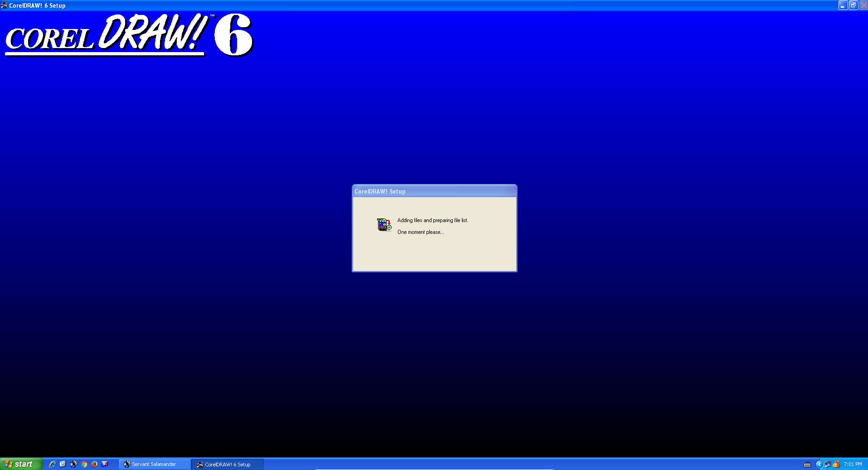Click the CorelDRAW! Setup dialog title bar
The width and height of the screenshot is (868, 470).
[434, 191]
